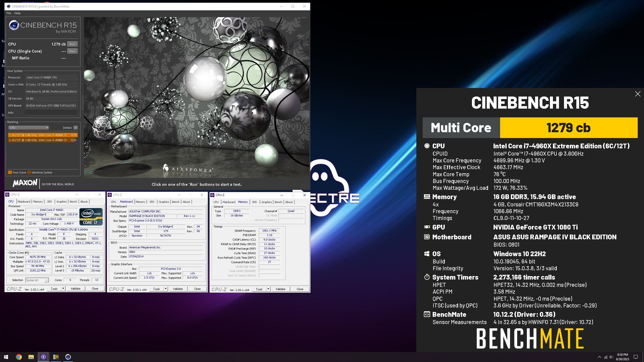
Task: Open SPD tab in first CPU-Z window
Action: (x=50, y=202)
